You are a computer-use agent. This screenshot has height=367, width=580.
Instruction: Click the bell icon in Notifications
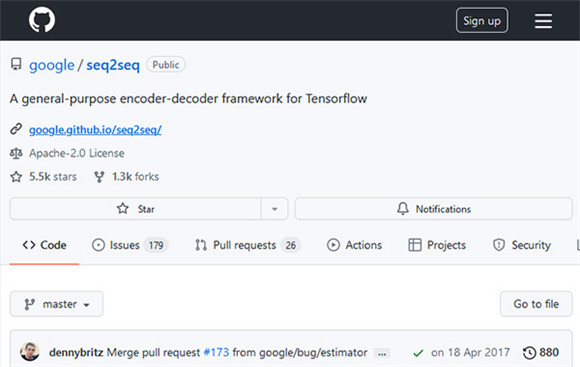[x=403, y=209]
